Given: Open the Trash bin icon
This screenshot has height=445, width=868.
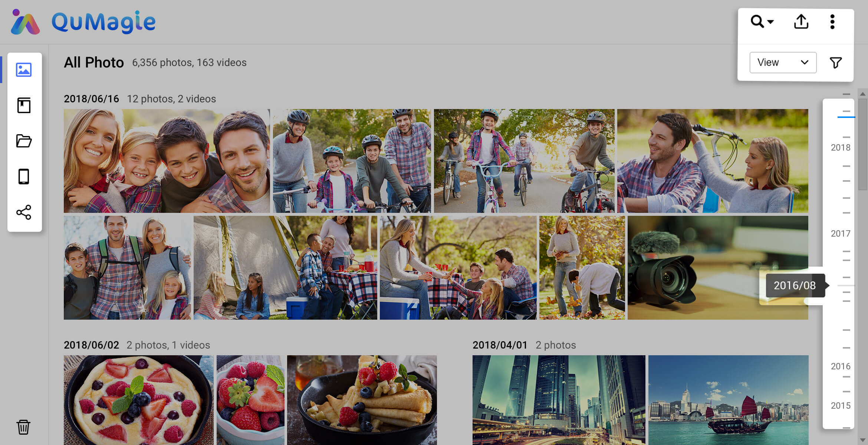Looking at the screenshot, I should [23, 427].
